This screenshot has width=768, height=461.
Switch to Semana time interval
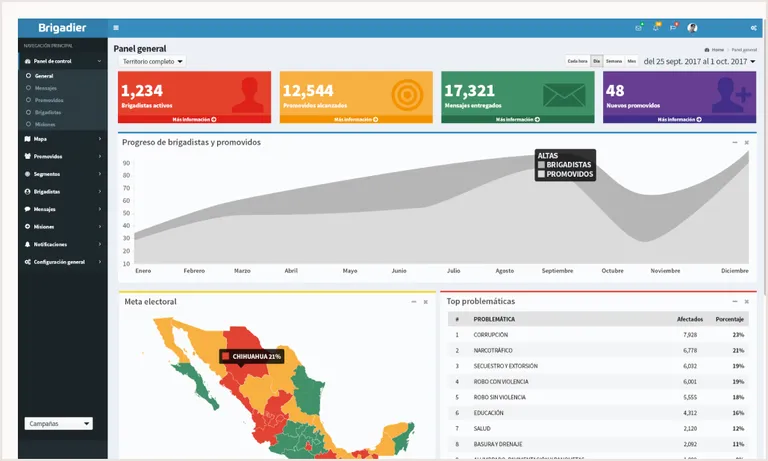point(614,61)
